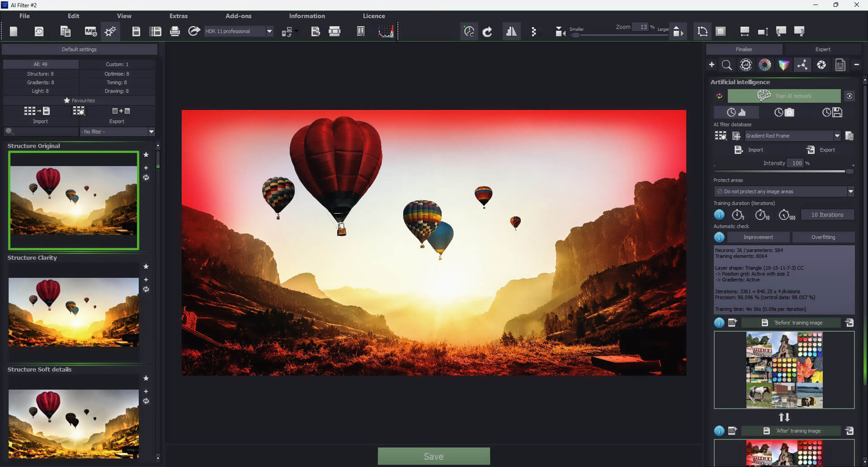
Task: Click the delete AI filter trash icon
Action: coord(849,136)
